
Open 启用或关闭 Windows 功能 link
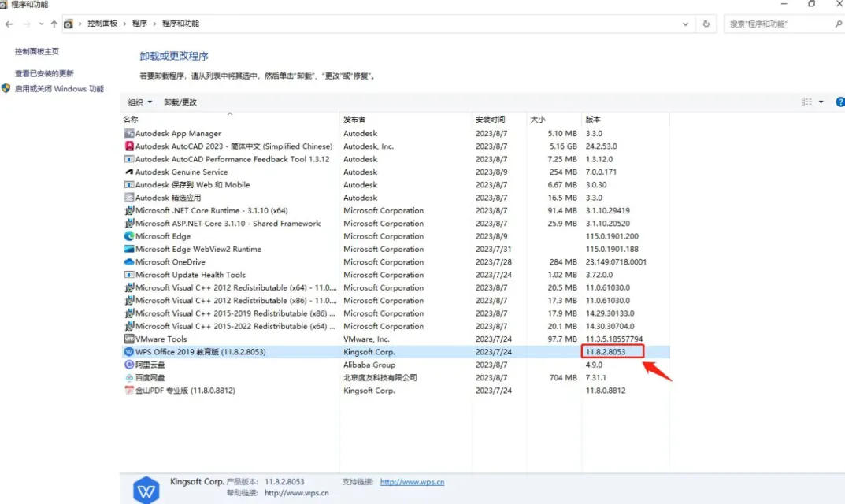coord(59,88)
